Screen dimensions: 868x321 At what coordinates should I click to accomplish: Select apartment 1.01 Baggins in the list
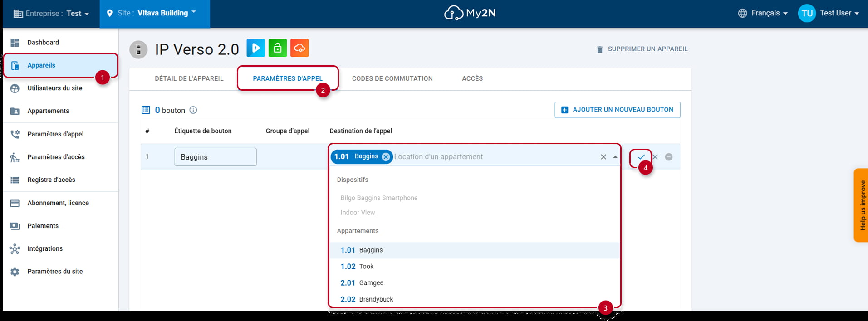point(475,250)
